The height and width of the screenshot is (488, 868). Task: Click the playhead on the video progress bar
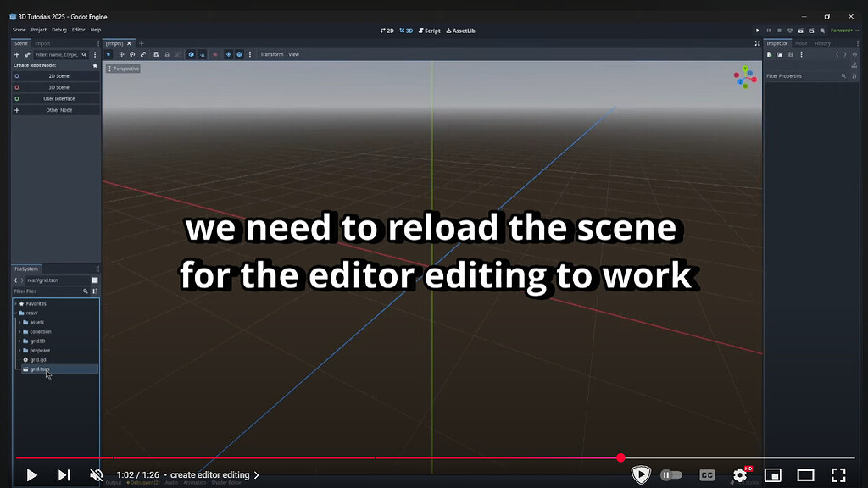pyautogui.click(x=621, y=457)
